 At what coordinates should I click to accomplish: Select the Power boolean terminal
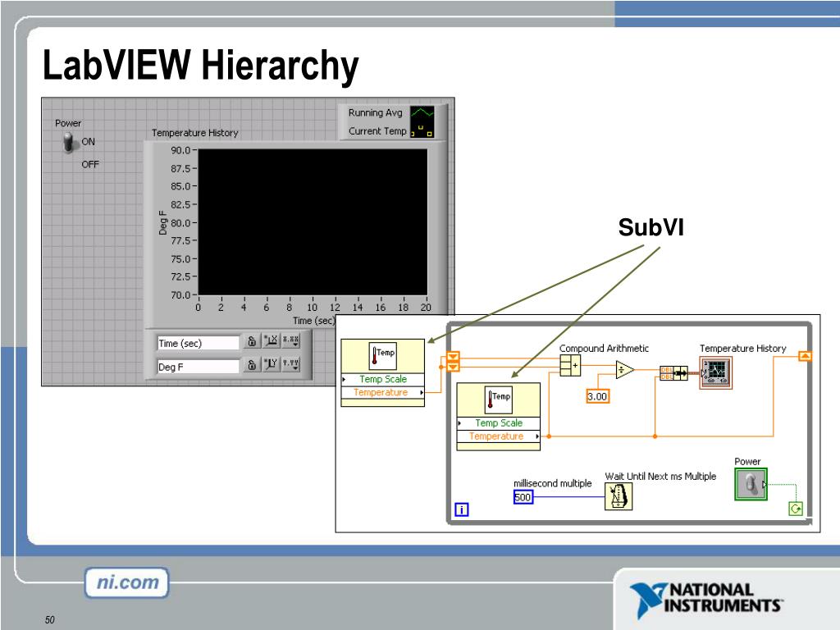point(751,485)
